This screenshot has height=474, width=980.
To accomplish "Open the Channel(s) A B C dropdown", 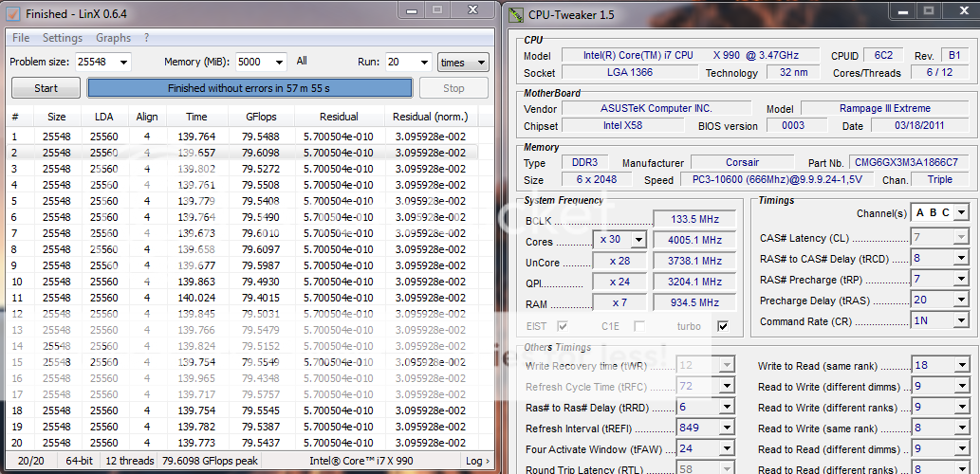I will point(961,213).
